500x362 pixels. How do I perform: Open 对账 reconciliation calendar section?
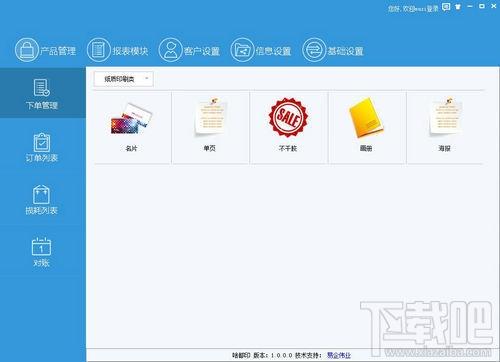(x=41, y=252)
